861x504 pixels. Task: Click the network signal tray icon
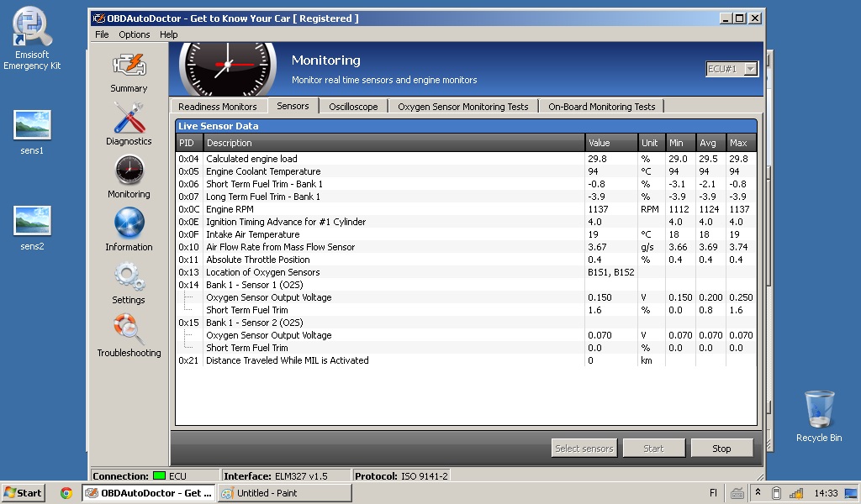795,493
